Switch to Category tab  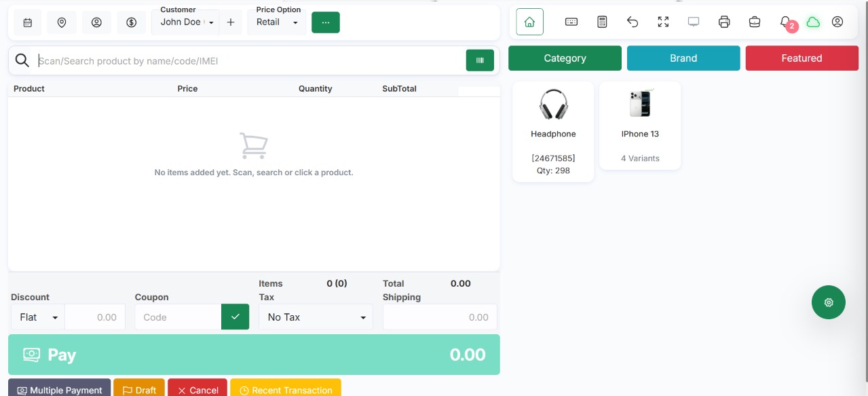565,58
